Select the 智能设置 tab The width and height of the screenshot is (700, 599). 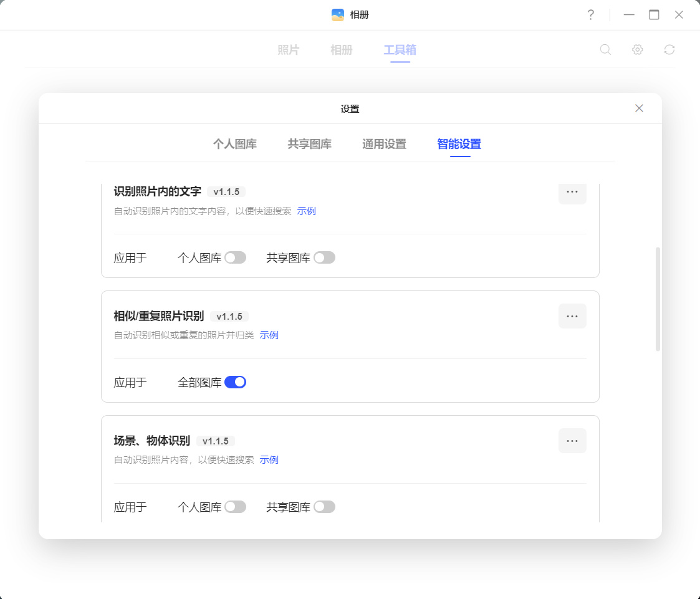tap(459, 144)
